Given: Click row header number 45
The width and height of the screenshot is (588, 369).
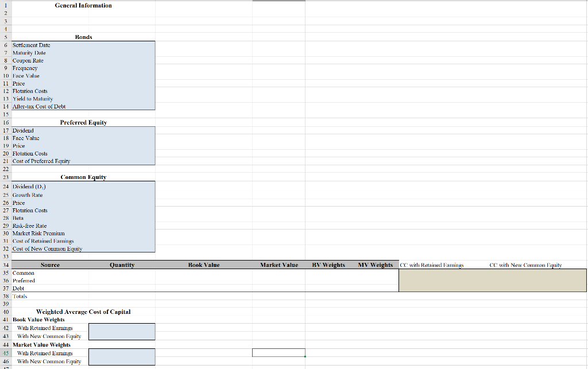Looking at the screenshot, I should [6, 353].
